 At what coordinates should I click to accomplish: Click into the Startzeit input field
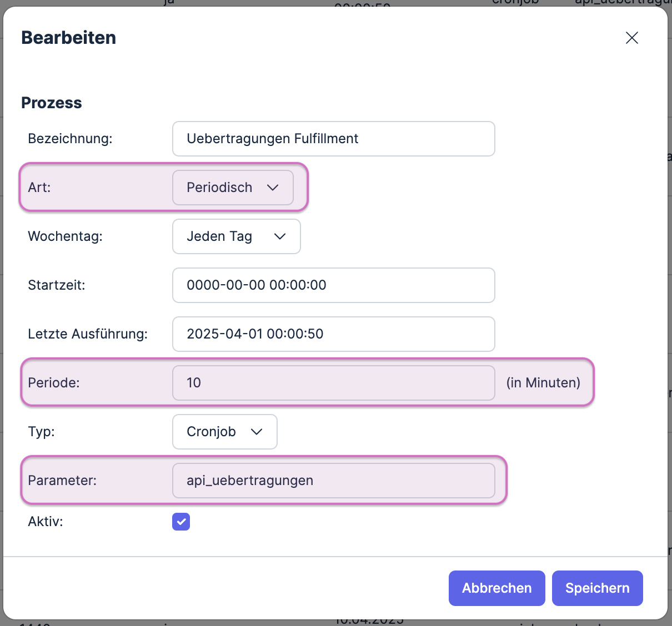point(333,285)
